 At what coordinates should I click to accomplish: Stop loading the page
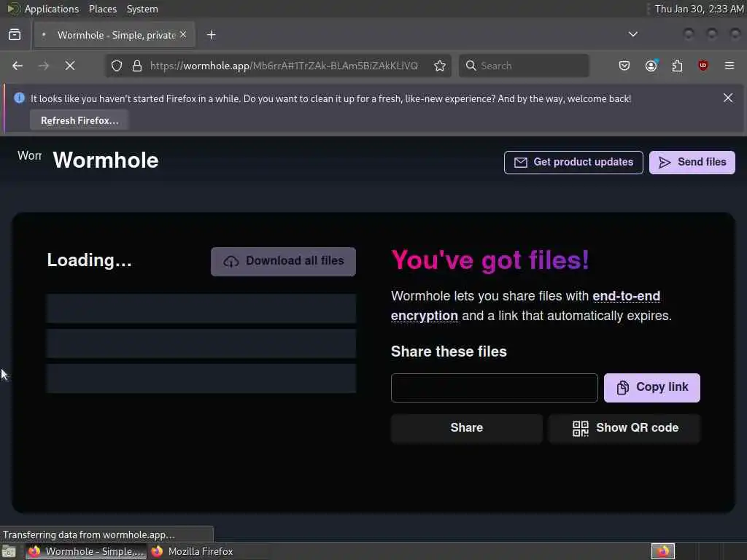coord(70,66)
